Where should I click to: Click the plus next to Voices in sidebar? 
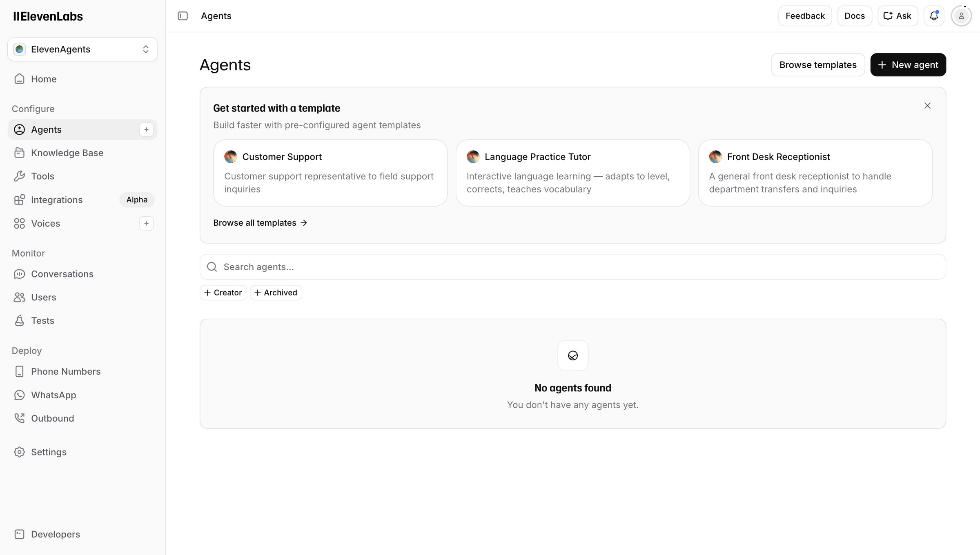click(x=146, y=223)
